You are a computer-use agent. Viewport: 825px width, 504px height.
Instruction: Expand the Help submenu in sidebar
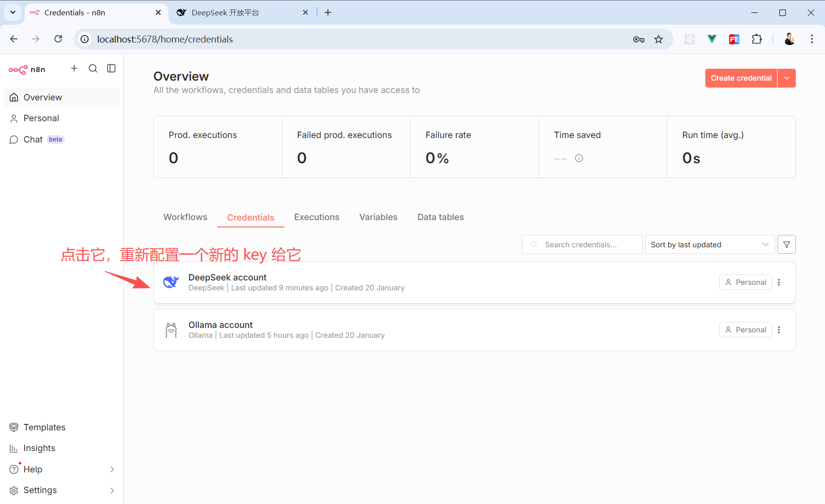point(112,469)
